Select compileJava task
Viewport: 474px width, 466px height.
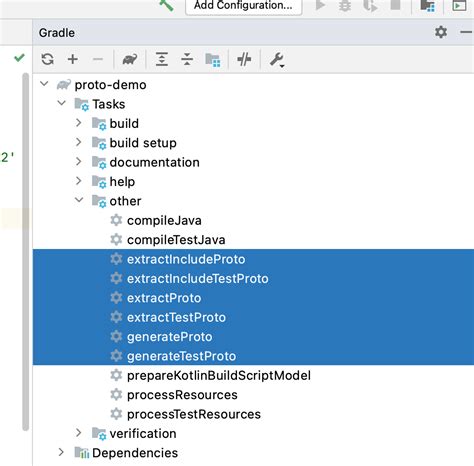pyautogui.click(x=253, y=220)
